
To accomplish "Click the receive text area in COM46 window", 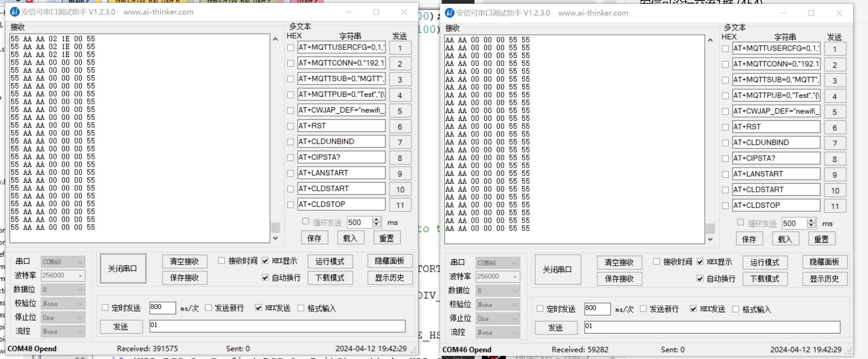I will coord(574,139).
